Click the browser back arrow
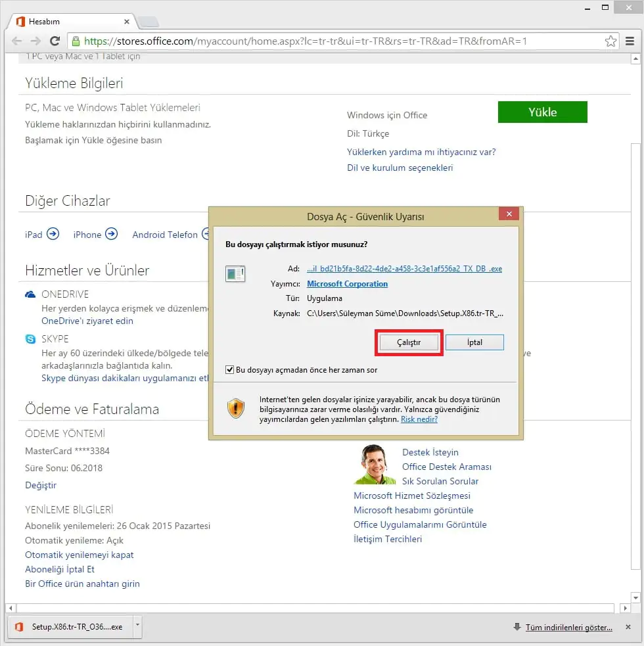Screen dimensions: 644x646 tap(17, 41)
